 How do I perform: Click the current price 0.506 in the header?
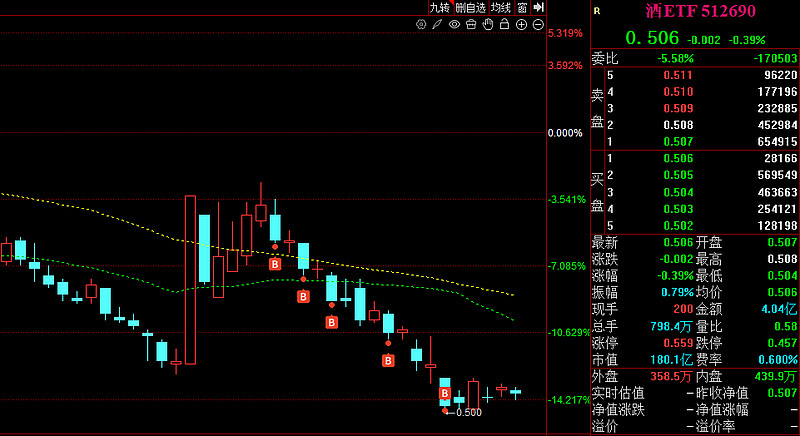652,38
